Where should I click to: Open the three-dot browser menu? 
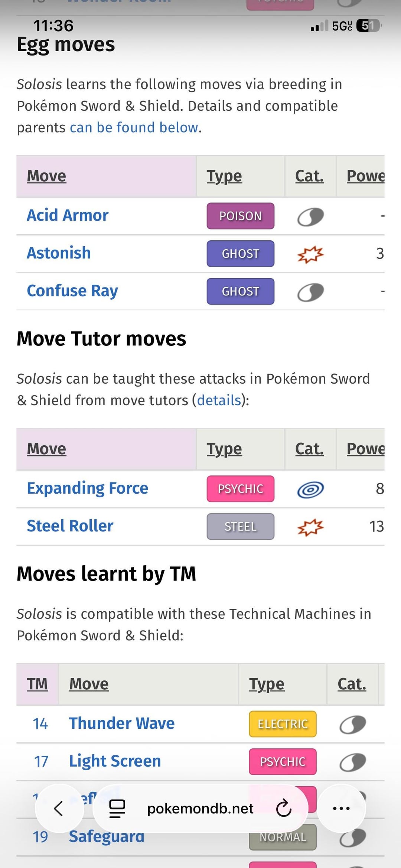click(341, 808)
